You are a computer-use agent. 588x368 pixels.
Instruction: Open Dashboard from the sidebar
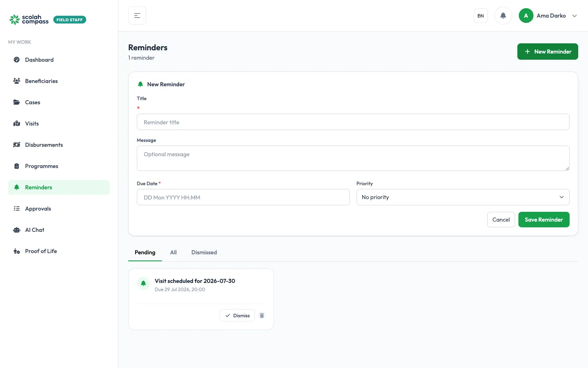[x=59, y=60]
